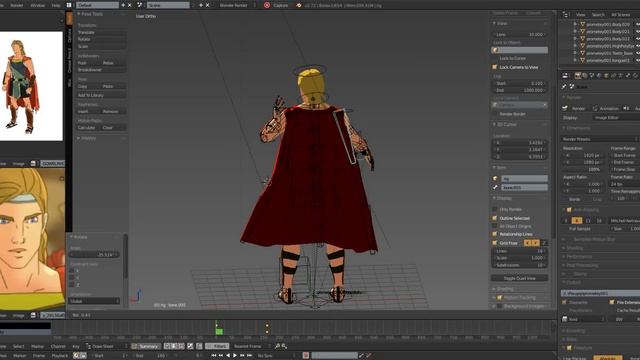Screen dimensions: 640x360
Task: Enable the Only Render checkbox
Action: tap(495, 209)
